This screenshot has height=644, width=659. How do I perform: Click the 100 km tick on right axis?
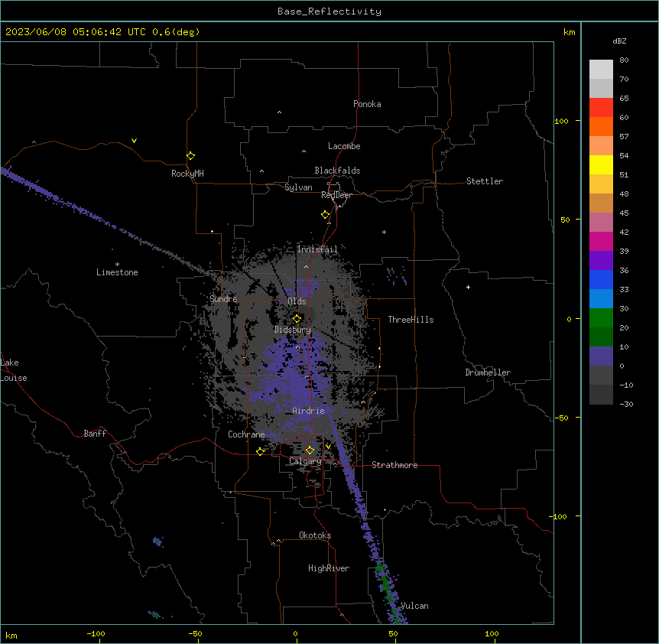point(561,121)
